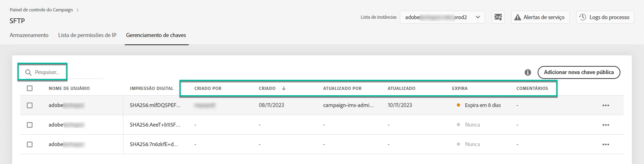644x164 pixels.
Task: Check the second key row checkbox
Action: point(30,125)
